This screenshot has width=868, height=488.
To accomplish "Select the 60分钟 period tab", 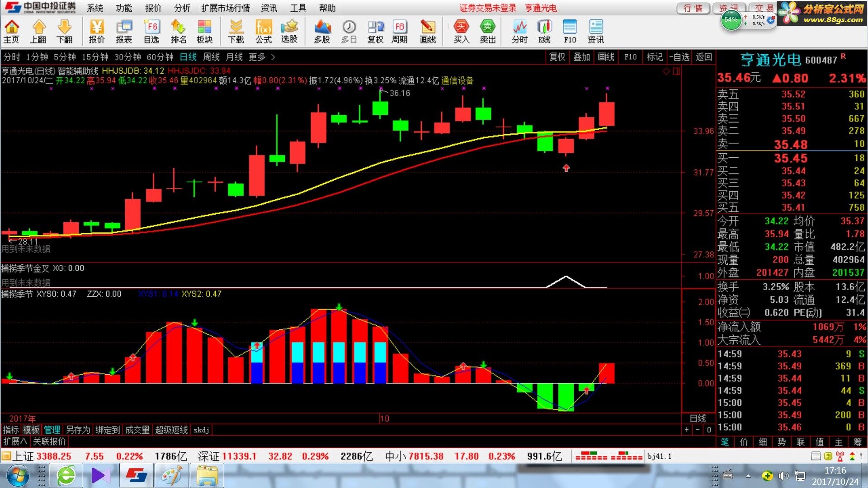I will coord(160,57).
